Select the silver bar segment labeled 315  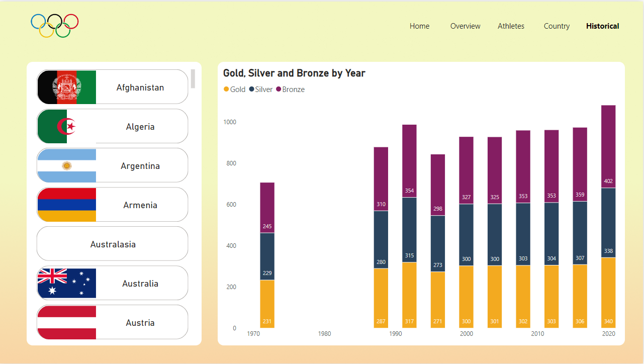point(410,230)
